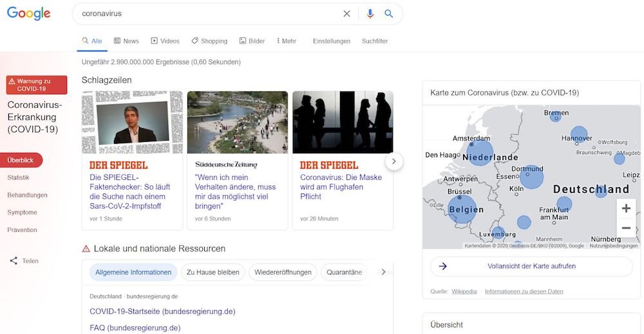Screen dimensions: 644x334
Task: Switch to the News tab
Action: pyautogui.click(x=126, y=41)
